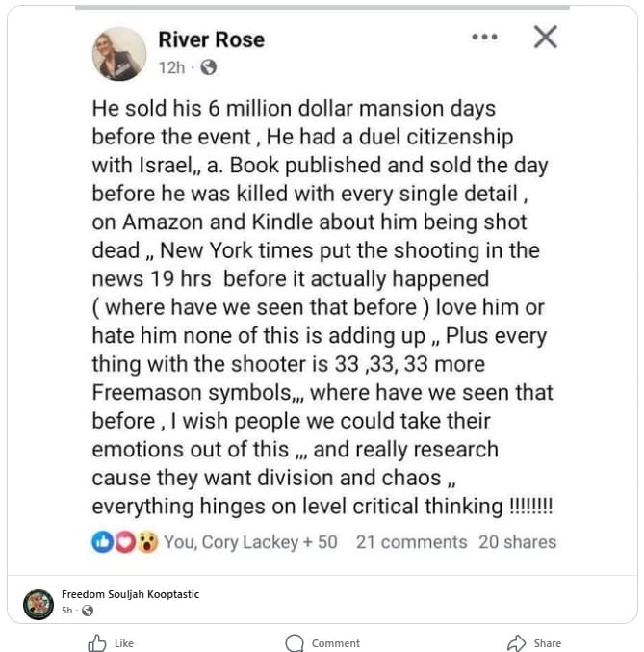Click the wow face reaction emoji
The width and height of the screenshot is (644, 652).
[146, 541]
